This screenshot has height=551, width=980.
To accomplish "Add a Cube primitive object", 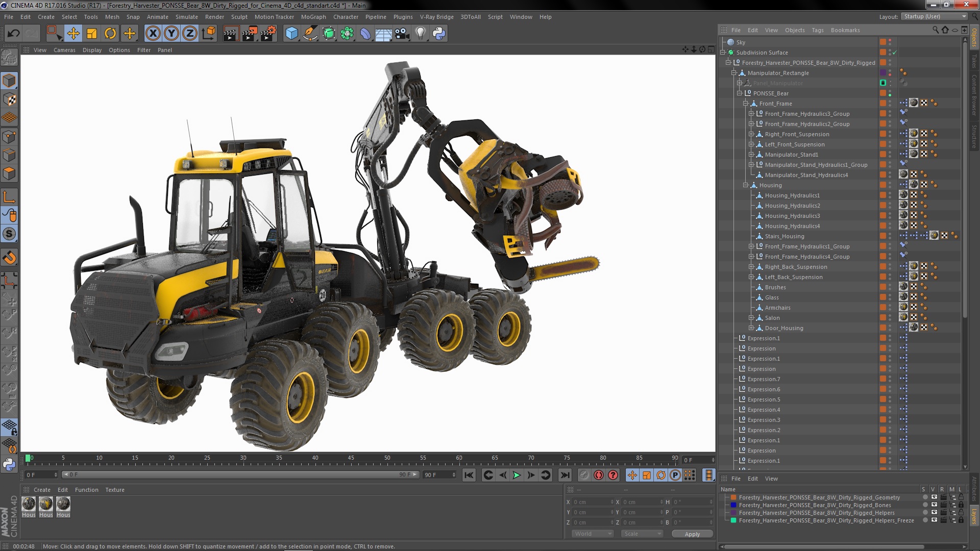I will click(x=291, y=34).
